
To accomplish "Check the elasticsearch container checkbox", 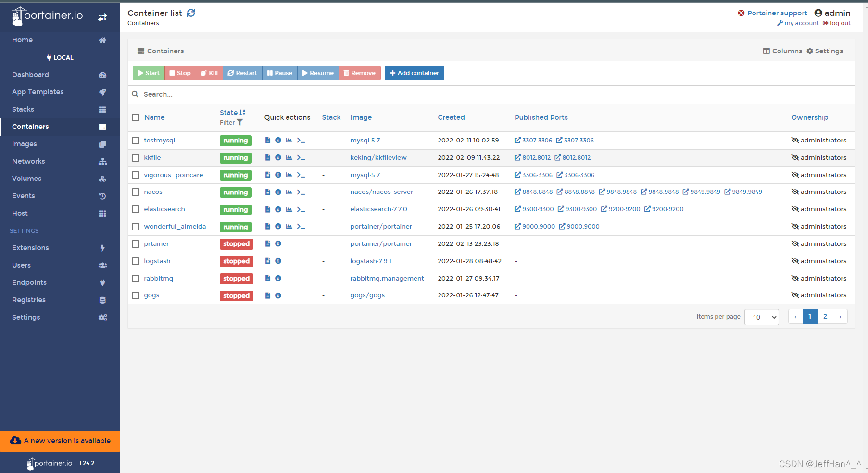I will (136, 209).
